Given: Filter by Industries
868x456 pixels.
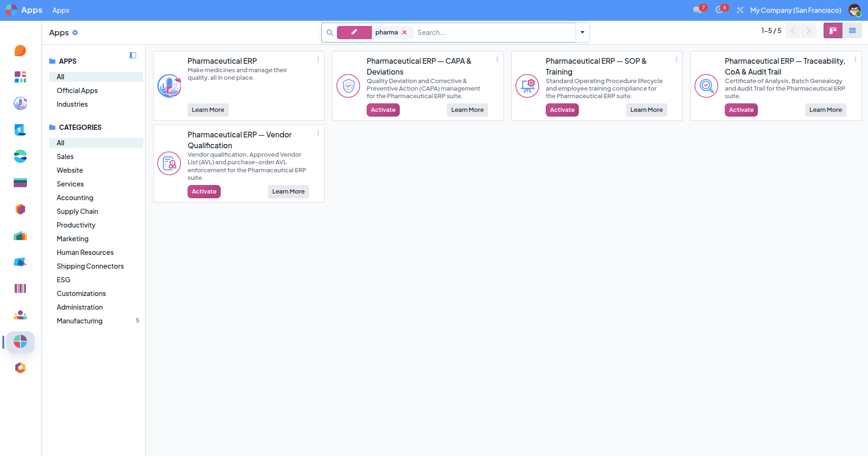Looking at the screenshot, I should (96, 104).
